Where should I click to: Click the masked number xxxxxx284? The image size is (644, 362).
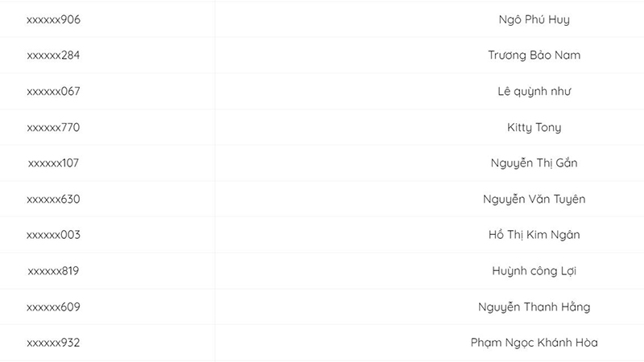tap(53, 56)
